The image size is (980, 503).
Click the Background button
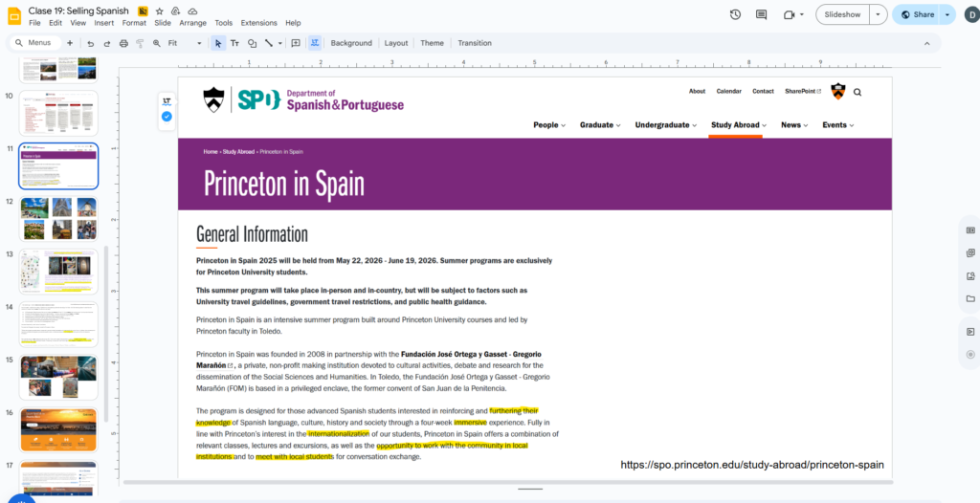coord(351,43)
